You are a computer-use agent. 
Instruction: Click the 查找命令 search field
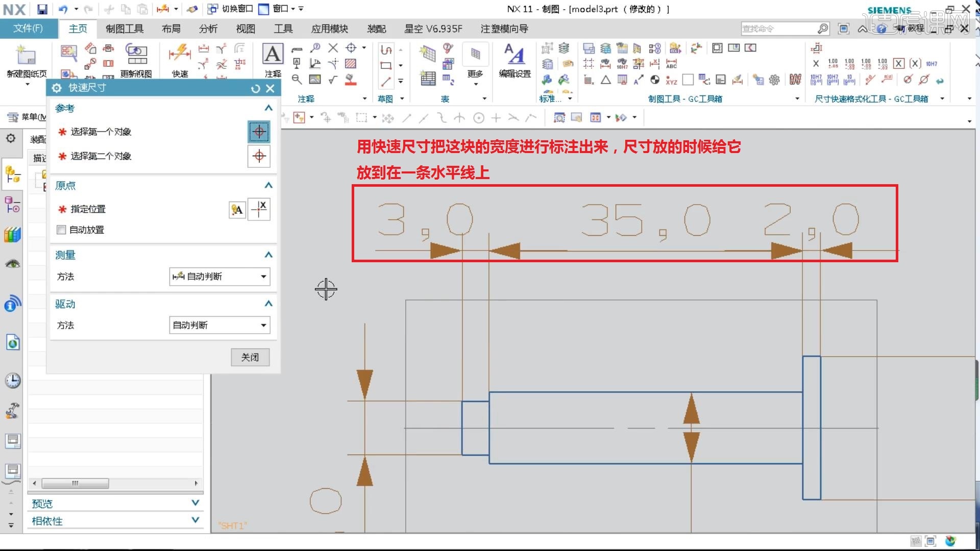[x=778, y=29]
